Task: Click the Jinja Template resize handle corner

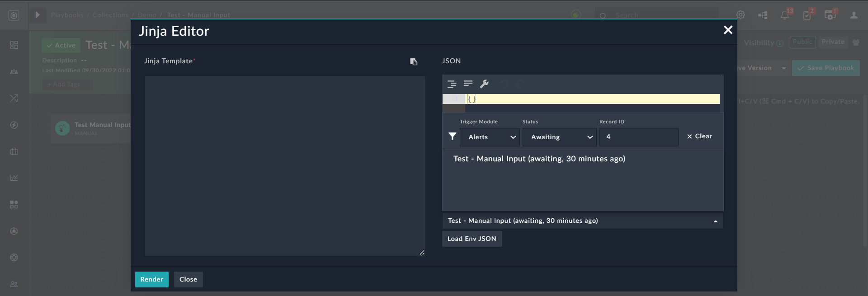Action: [x=422, y=253]
